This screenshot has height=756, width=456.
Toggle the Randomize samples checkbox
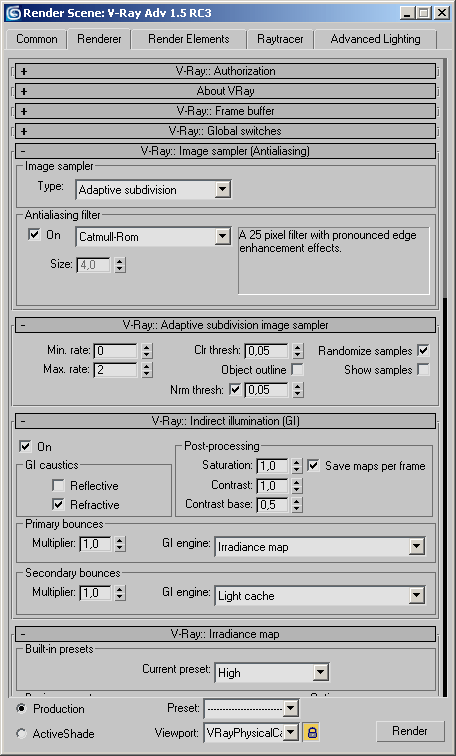[423, 351]
